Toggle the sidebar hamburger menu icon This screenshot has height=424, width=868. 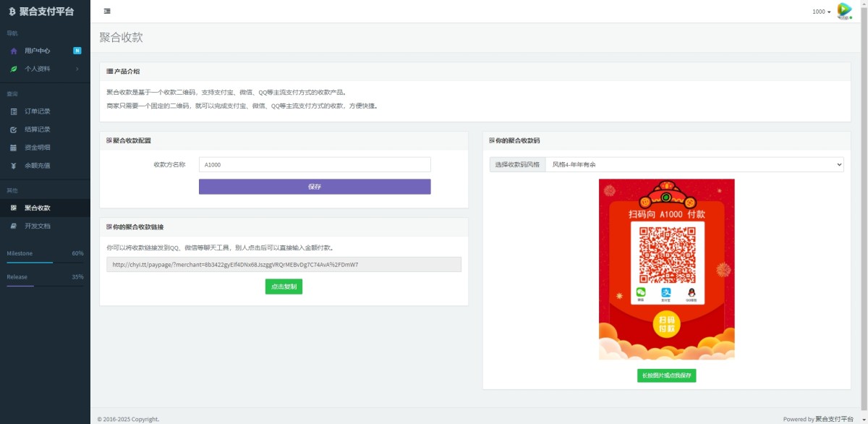click(x=107, y=11)
